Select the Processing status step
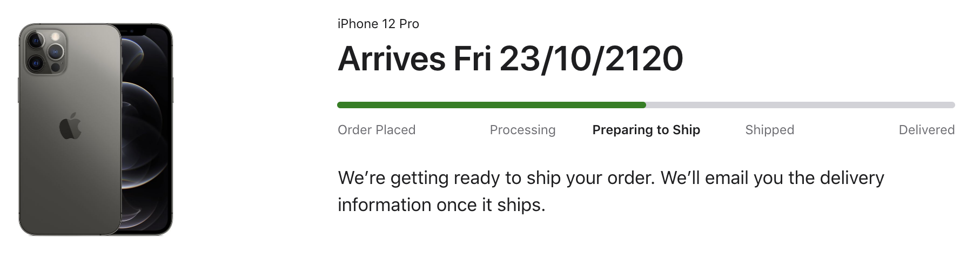The image size is (980, 263). (522, 130)
